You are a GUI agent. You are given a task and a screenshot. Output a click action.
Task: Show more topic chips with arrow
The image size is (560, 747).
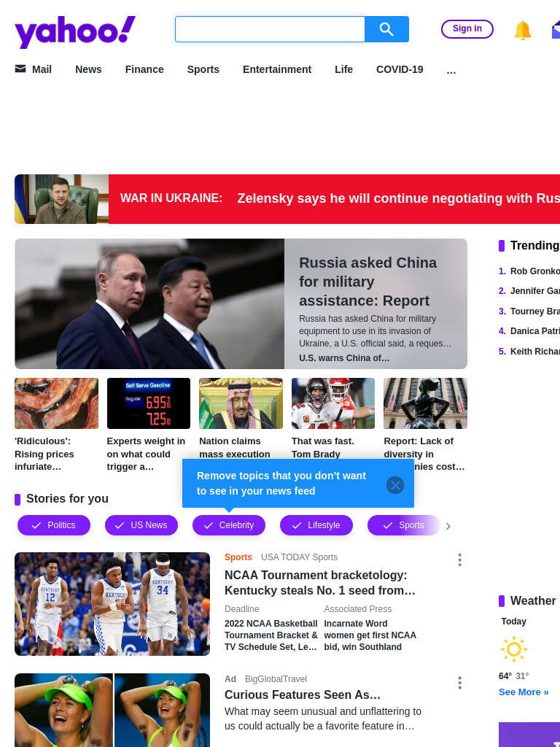pos(448,526)
